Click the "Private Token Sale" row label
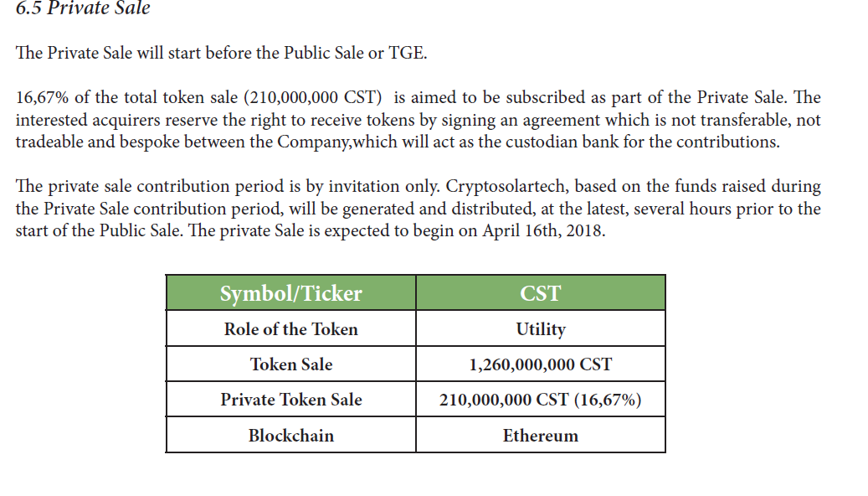The image size is (868, 496). click(x=290, y=400)
